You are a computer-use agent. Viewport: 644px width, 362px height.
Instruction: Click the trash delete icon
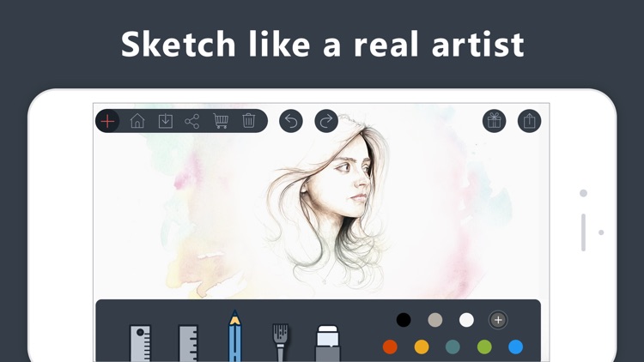point(248,121)
